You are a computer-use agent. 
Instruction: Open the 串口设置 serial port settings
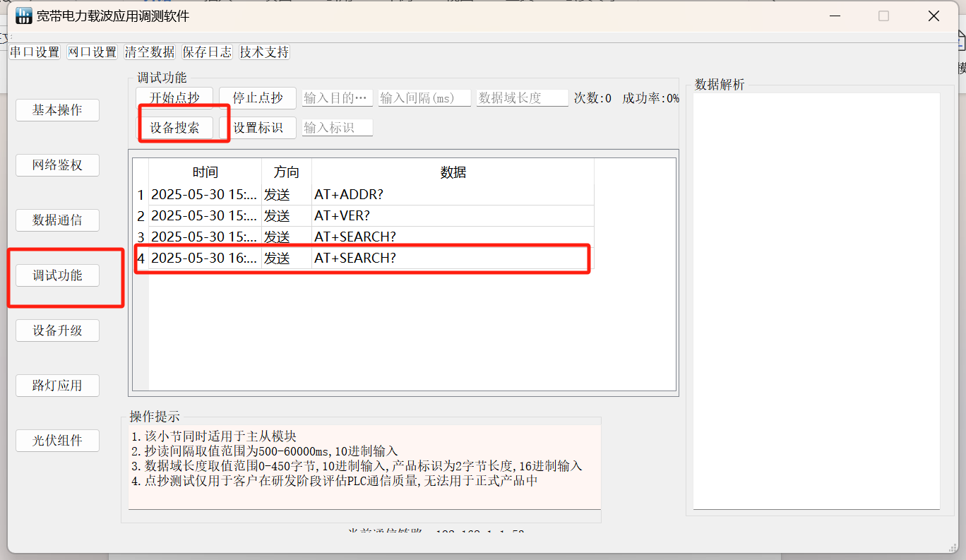pyautogui.click(x=34, y=52)
